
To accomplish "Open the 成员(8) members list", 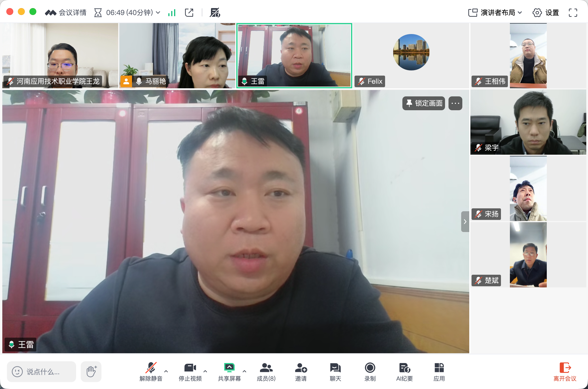I will 266,372.
